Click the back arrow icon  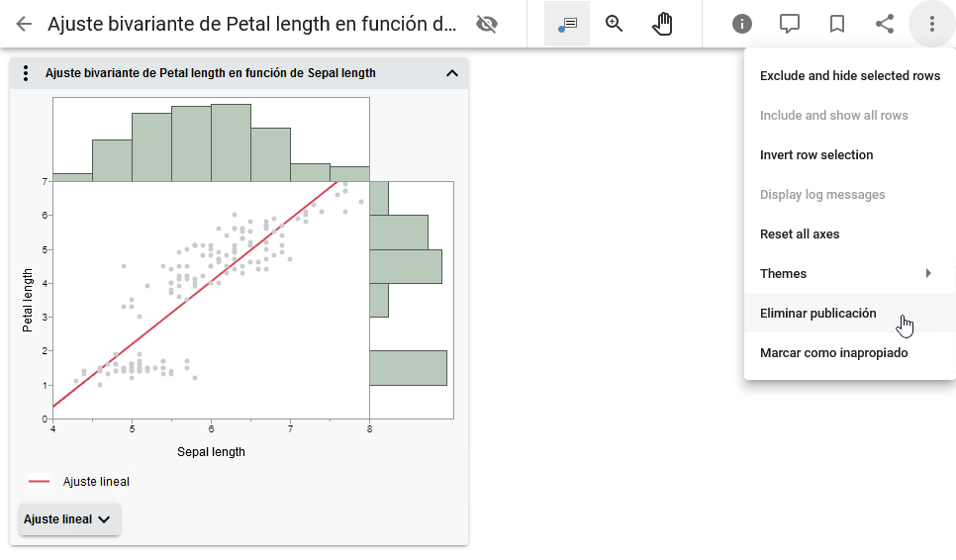tap(24, 24)
